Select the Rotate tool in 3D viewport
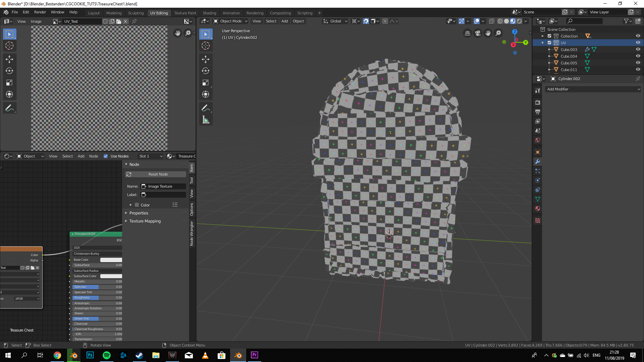This screenshot has height=362, width=644. (x=206, y=71)
